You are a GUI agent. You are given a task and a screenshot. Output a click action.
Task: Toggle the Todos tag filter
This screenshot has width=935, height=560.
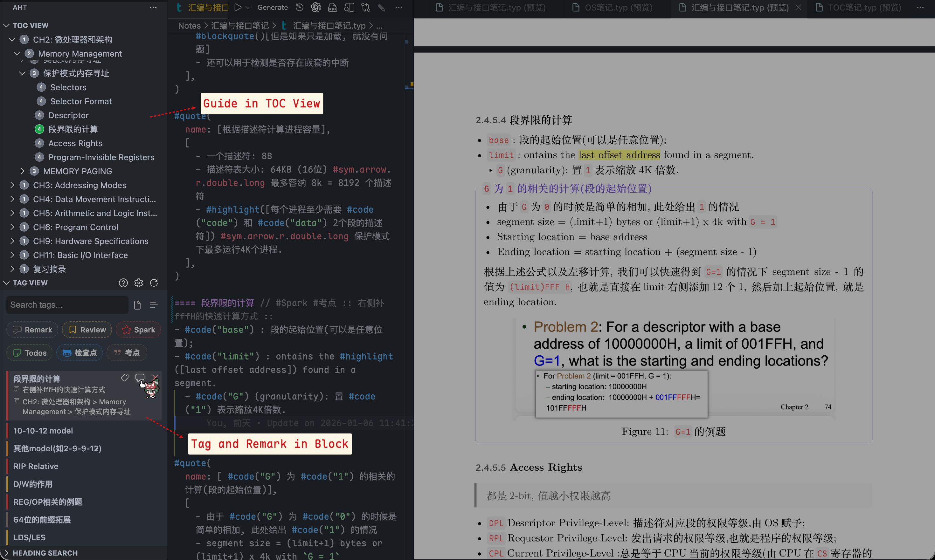coord(30,352)
